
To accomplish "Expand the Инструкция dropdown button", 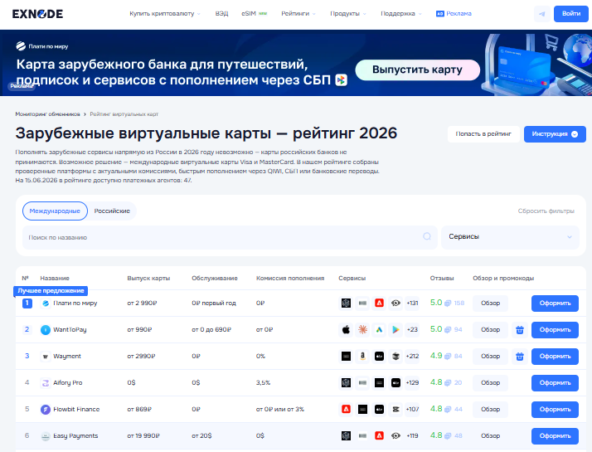I will tap(555, 134).
